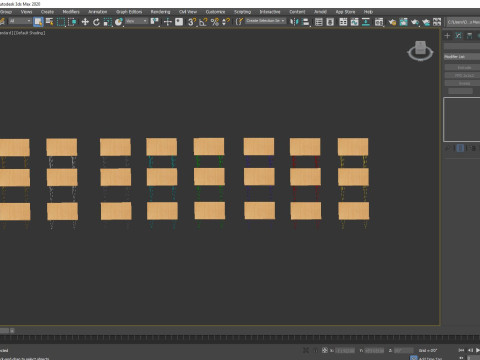Open Selection Filter All dropdown
Viewport: 480px width, 360px height.
coord(19,21)
